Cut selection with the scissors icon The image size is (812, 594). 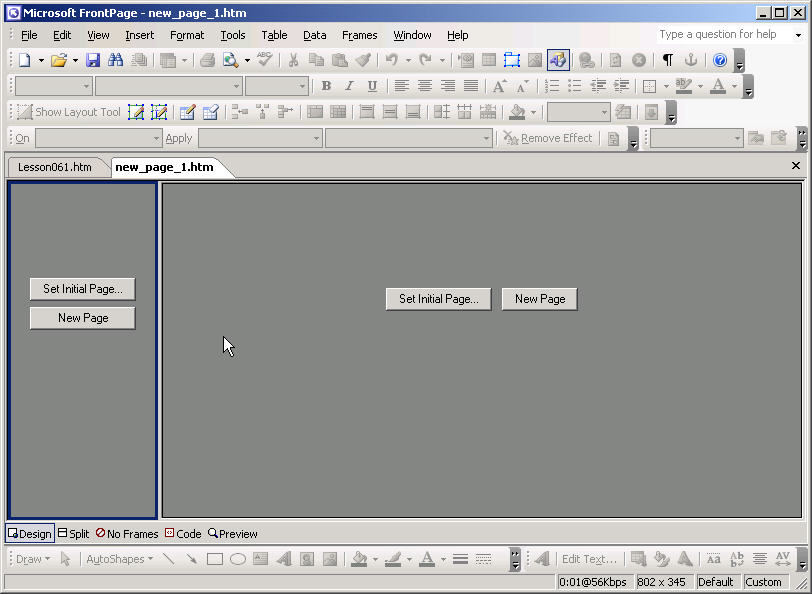(293, 60)
